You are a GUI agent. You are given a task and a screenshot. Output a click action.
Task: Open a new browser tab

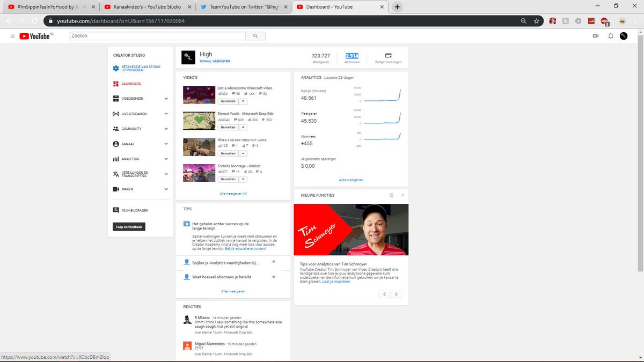(x=397, y=7)
